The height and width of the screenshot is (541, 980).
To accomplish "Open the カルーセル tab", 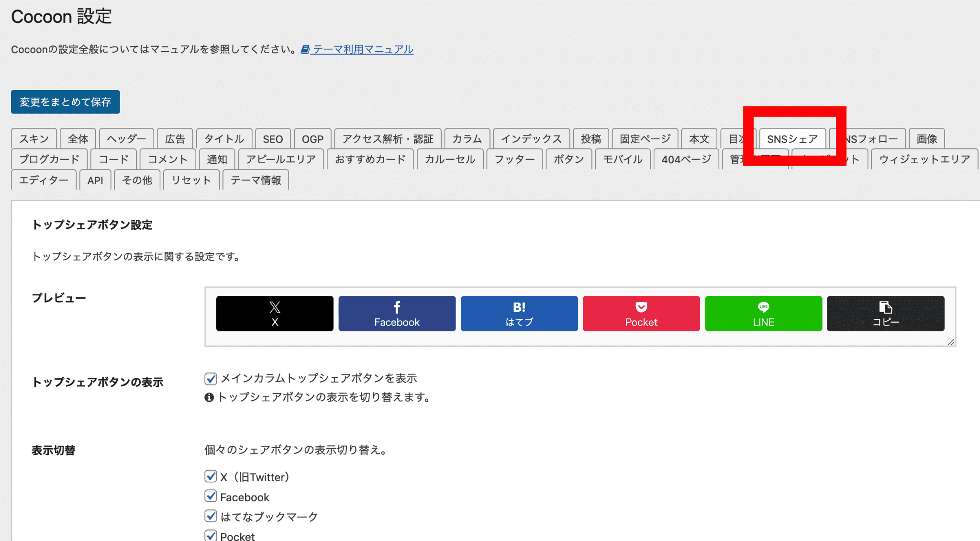I will coord(450,159).
